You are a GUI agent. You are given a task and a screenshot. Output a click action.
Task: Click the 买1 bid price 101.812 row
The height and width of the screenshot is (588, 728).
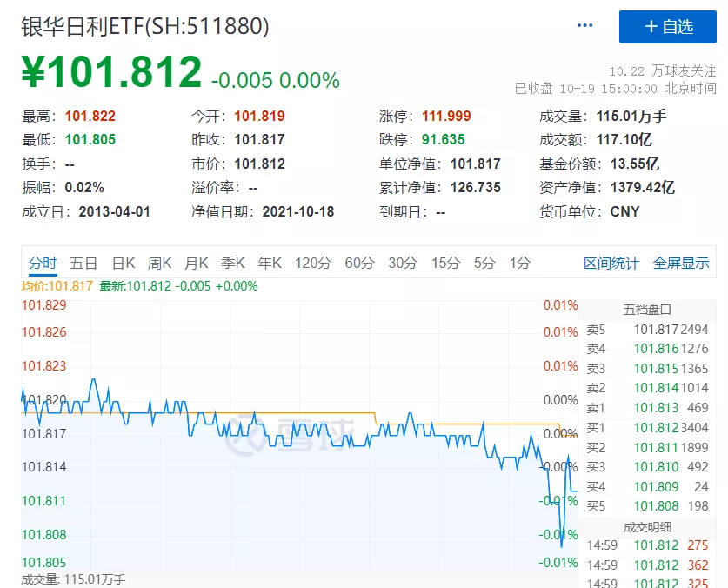point(648,427)
